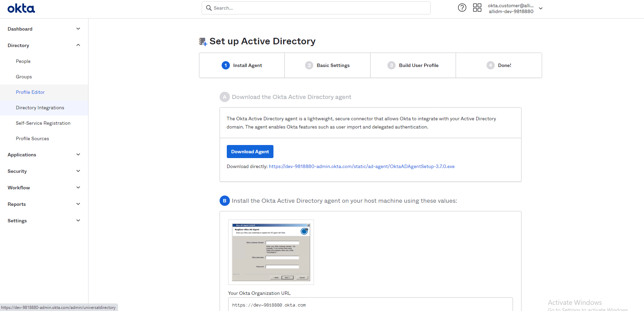Click 'Download the Okta Active Directory agent' heading
Viewport: 644px width, 311px height.
[292, 97]
